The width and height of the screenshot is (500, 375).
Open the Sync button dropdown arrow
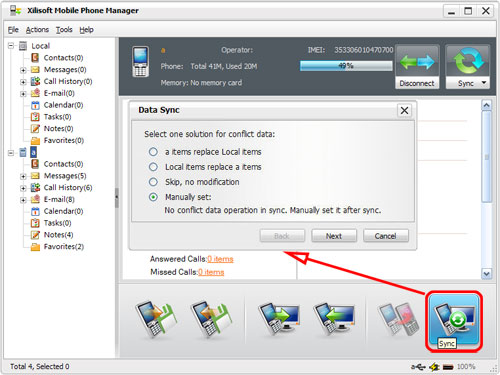tap(484, 83)
